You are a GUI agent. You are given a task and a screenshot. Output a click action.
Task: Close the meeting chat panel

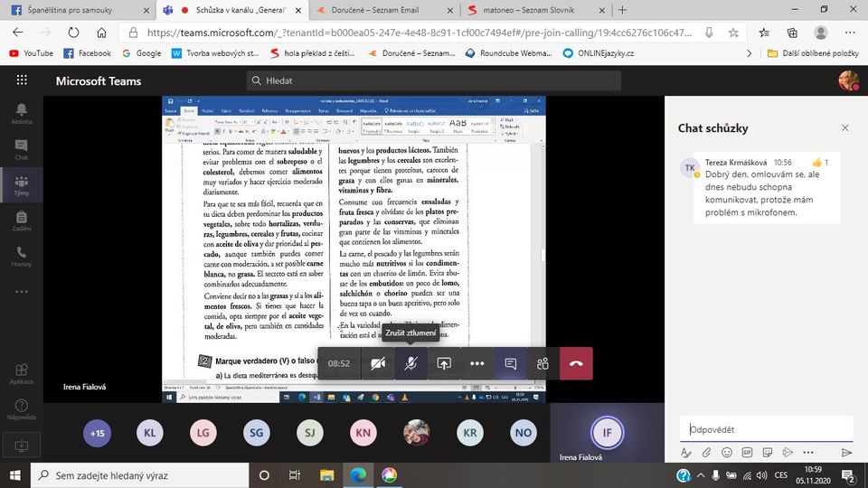[x=844, y=128]
